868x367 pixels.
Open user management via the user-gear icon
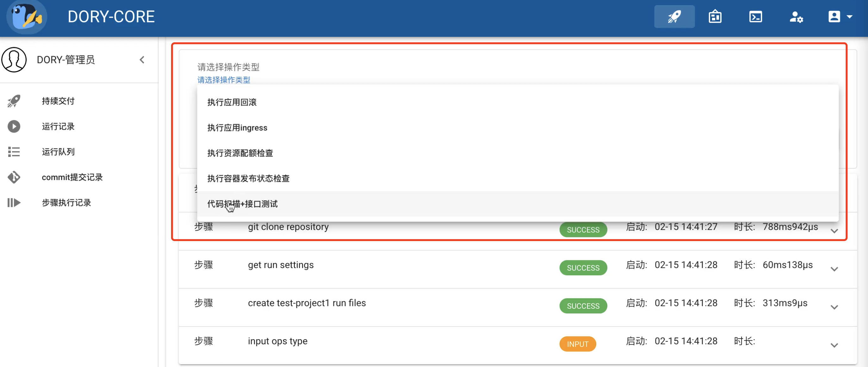(x=797, y=16)
